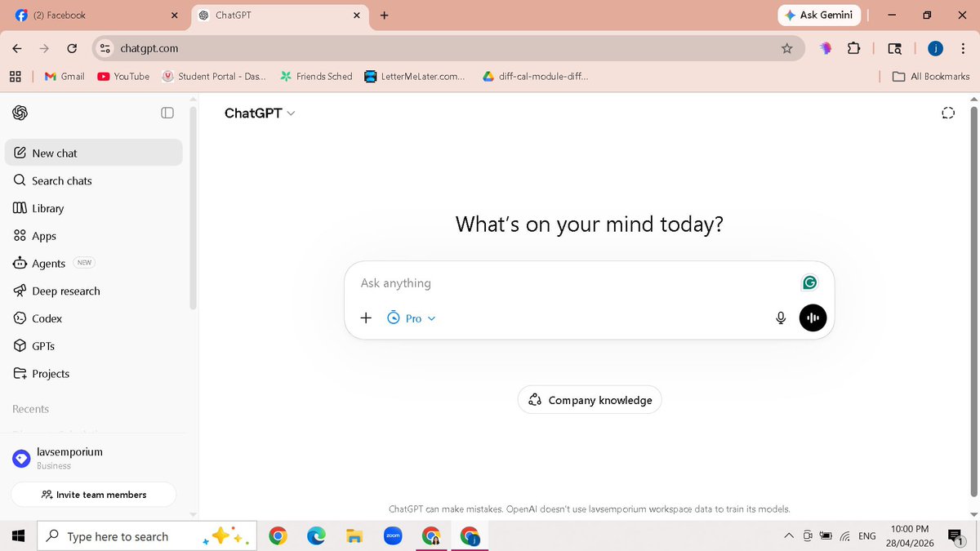This screenshot has height=551, width=980.
Task: Click Invite team members button
Action: click(94, 495)
